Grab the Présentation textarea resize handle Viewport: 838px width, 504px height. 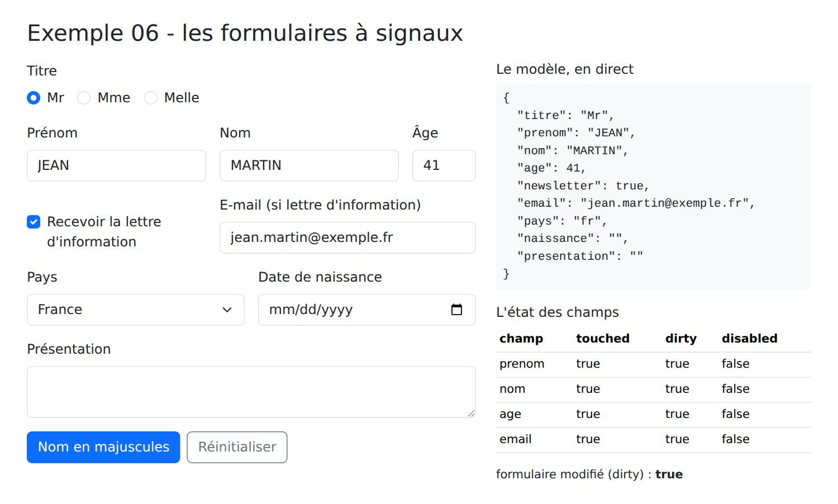click(x=472, y=413)
